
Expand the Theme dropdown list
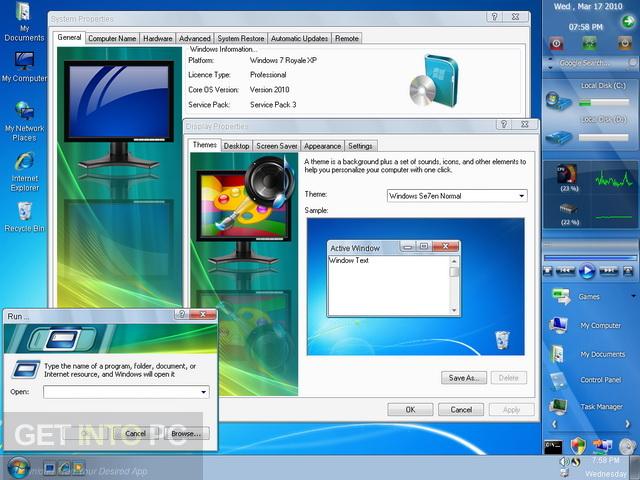(521, 196)
